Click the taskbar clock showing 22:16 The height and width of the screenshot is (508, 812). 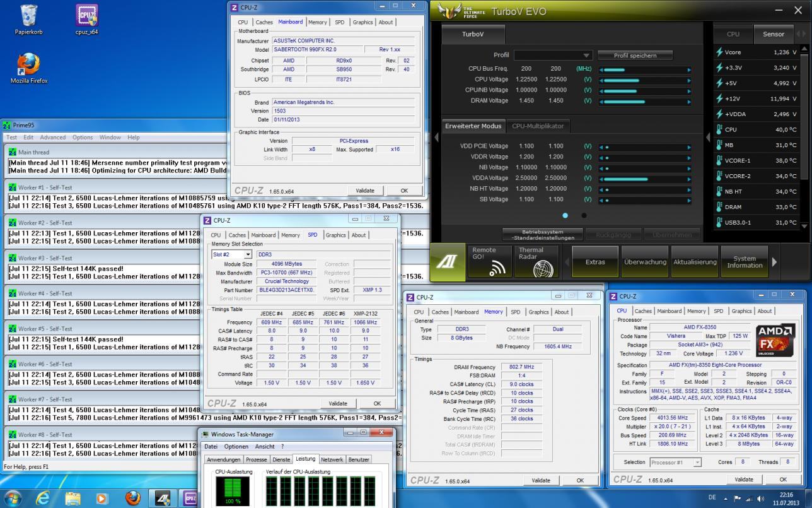786,493
